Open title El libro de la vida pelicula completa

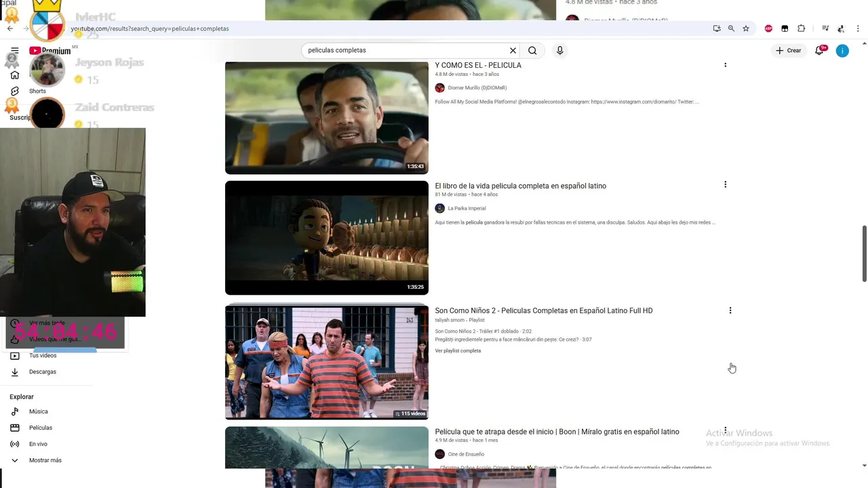521,186
